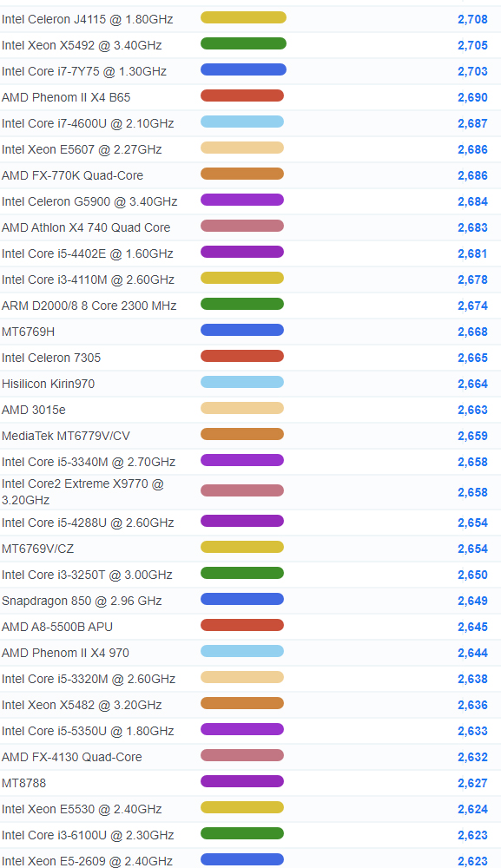Open AMD Athlon X4 740 Quad Core
The height and width of the screenshot is (868, 501).
pyautogui.click(x=86, y=227)
